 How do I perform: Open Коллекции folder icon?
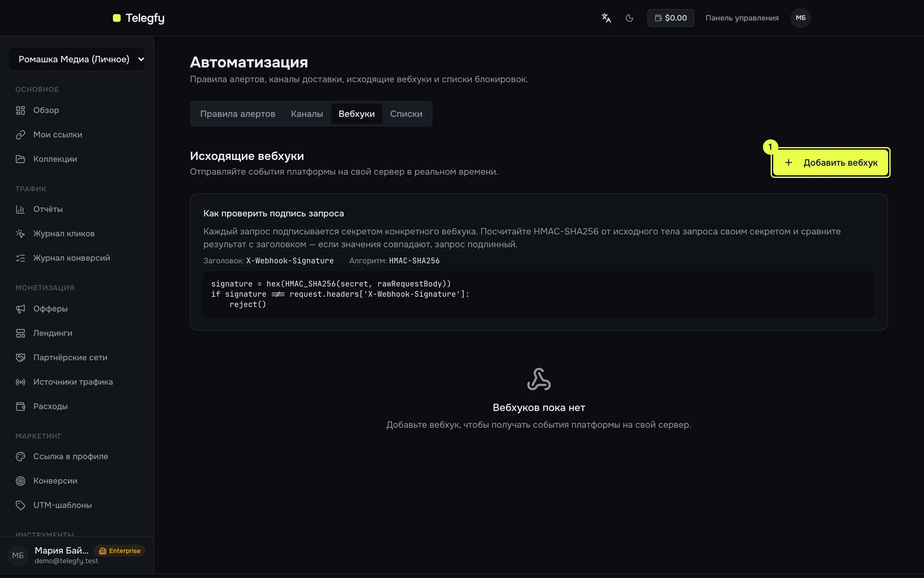tap(21, 159)
